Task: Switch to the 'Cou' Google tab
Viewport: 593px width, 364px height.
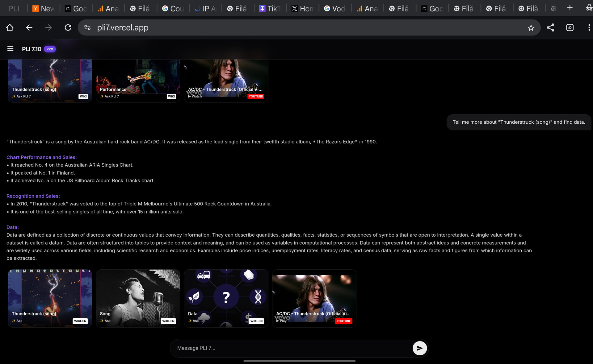Action: click(173, 8)
